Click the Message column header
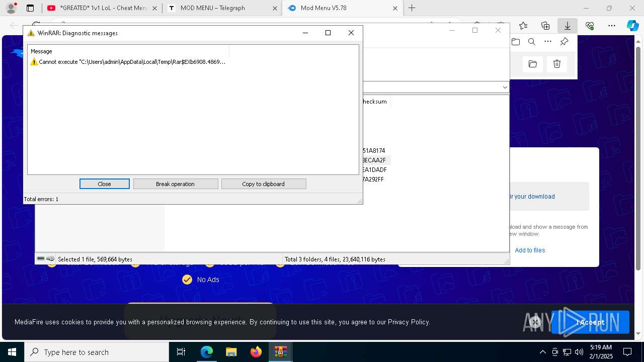644x362 pixels. pos(129,51)
